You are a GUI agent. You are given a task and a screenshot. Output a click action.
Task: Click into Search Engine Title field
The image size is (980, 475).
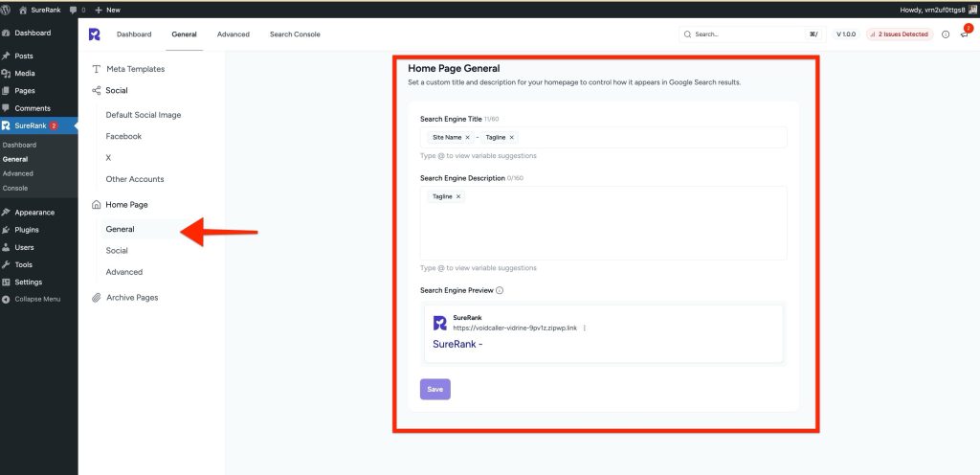pos(604,138)
